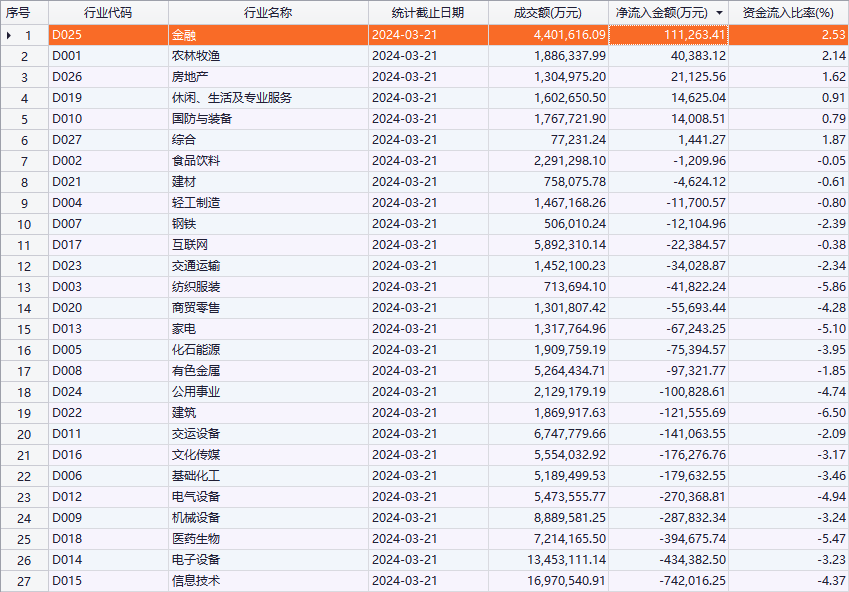The height and width of the screenshot is (592, 849).
Task: Click the current-row arrow indicator beside row 1
Action: [x=10, y=35]
